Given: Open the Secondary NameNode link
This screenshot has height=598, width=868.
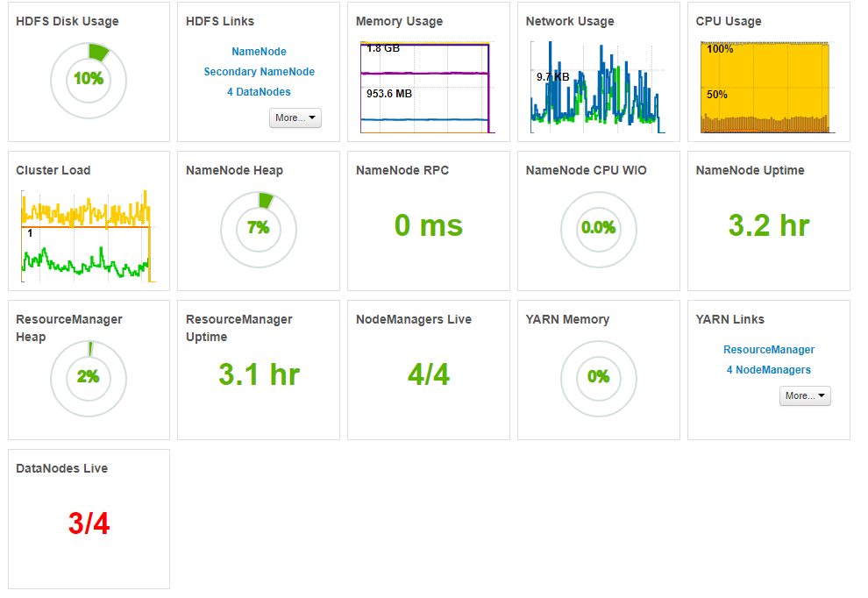Looking at the screenshot, I should click(259, 71).
